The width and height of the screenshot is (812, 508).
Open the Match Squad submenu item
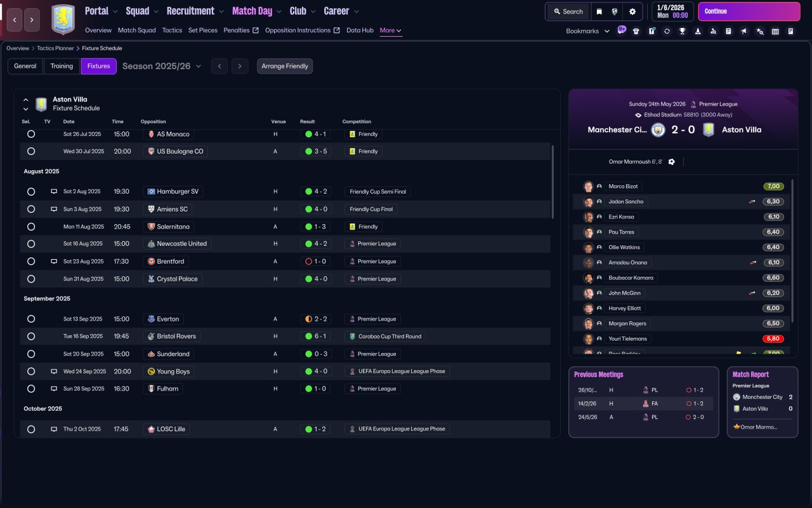click(136, 30)
